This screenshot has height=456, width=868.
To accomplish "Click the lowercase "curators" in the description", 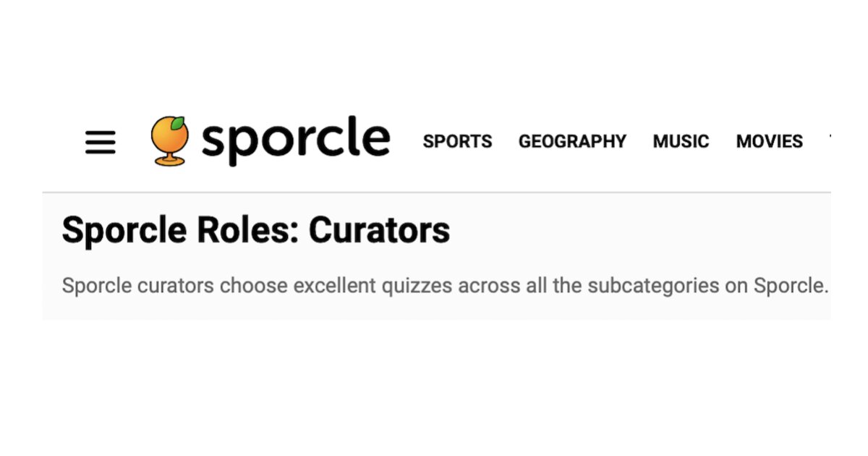I will pos(172,286).
